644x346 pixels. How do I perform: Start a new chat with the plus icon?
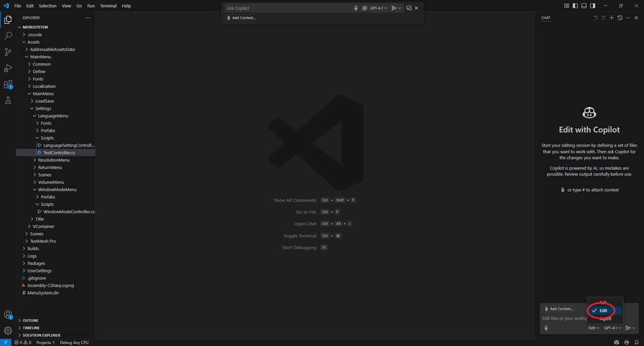pos(611,18)
